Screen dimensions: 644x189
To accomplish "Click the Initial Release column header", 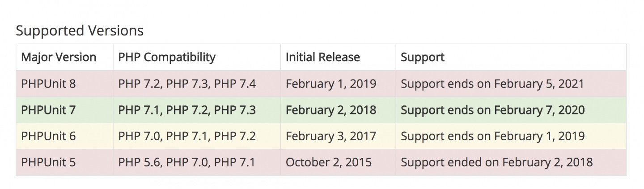I will pyautogui.click(x=323, y=57).
